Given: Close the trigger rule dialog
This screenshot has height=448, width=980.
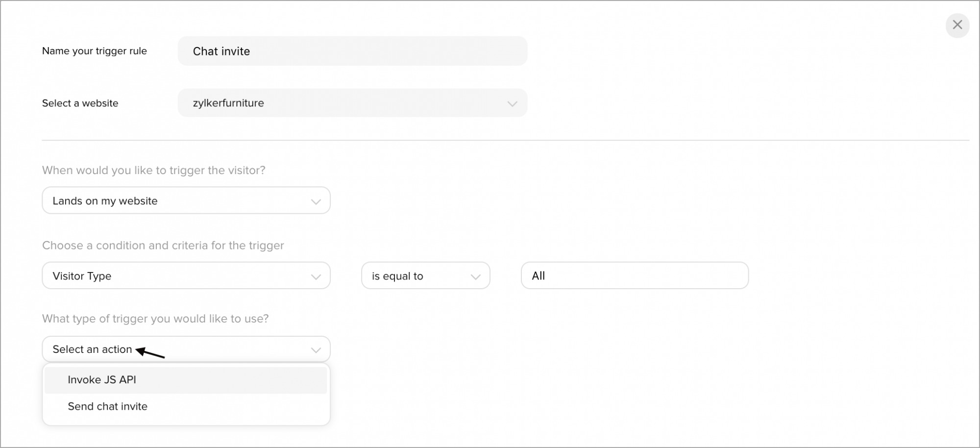Looking at the screenshot, I should (x=957, y=25).
